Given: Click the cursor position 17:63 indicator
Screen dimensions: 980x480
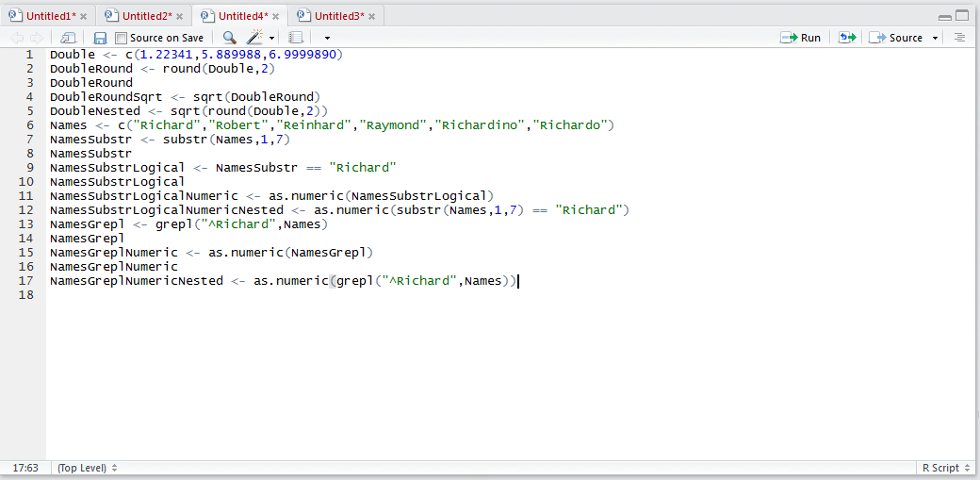Looking at the screenshot, I should pos(25,468).
